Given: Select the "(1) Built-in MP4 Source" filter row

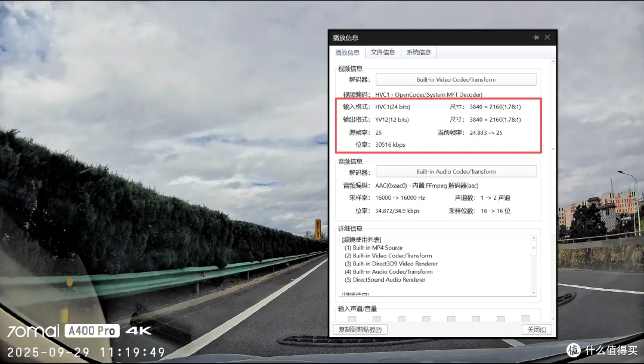Looking at the screenshot, I should coord(373,248).
